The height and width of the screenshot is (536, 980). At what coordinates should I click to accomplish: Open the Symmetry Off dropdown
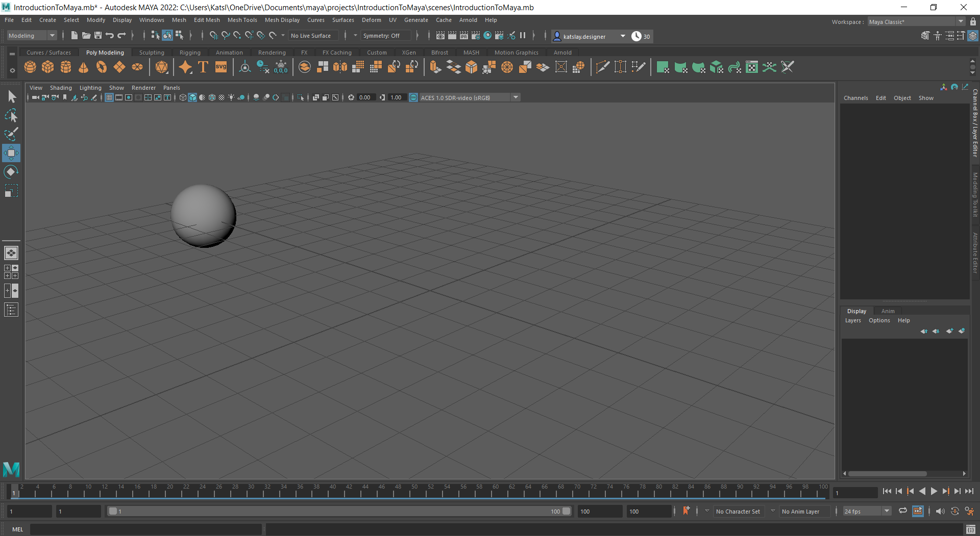385,36
